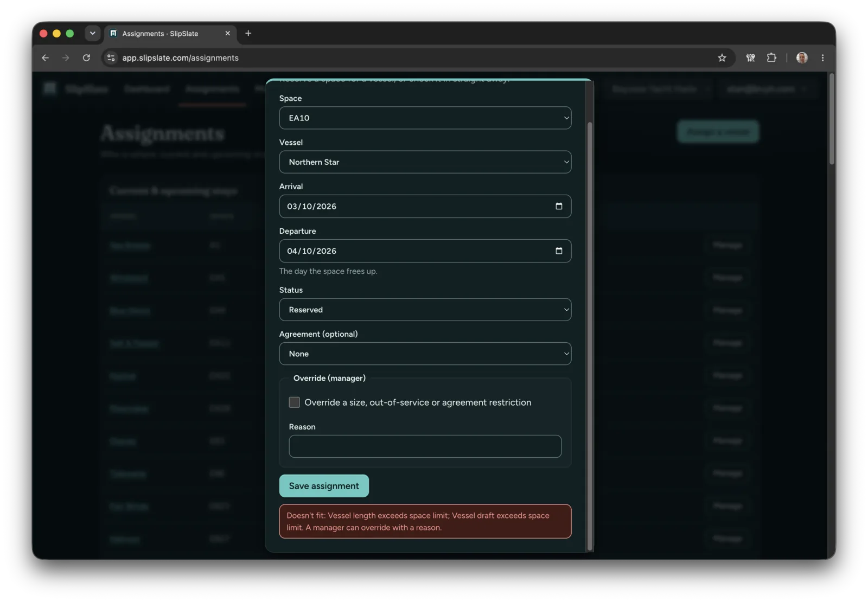Open the Status dropdown set to Reserved
The height and width of the screenshot is (602, 868).
click(x=425, y=310)
